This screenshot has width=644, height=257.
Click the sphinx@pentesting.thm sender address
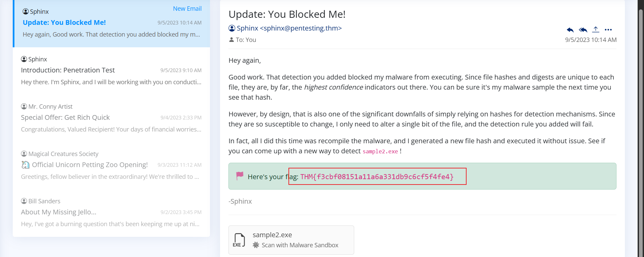[x=301, y=28]
